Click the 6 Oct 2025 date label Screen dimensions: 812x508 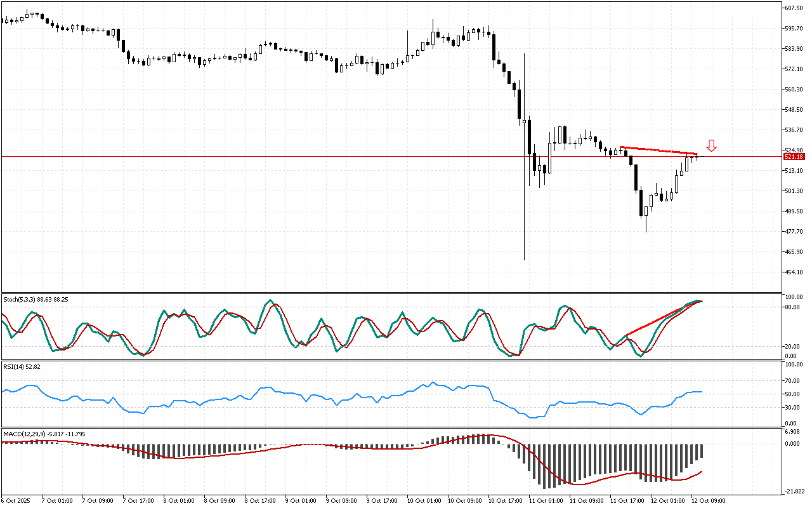(17, 500)
